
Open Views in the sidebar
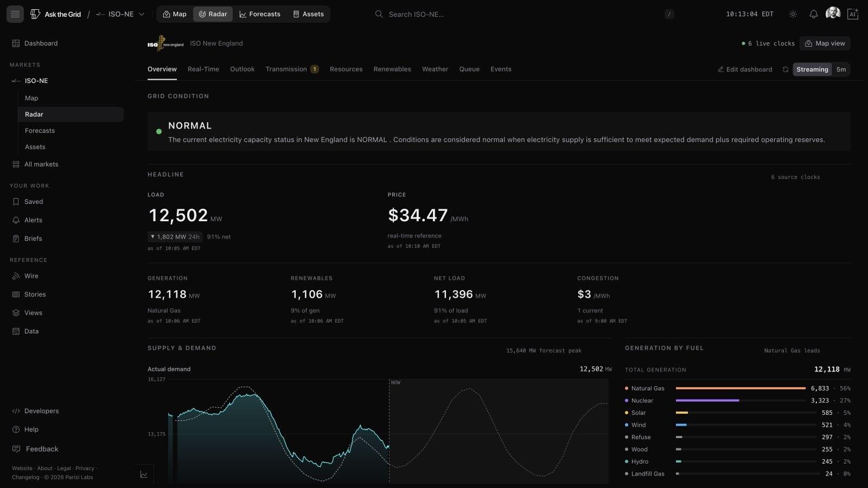pyautogui.click(x=67, y=313)
